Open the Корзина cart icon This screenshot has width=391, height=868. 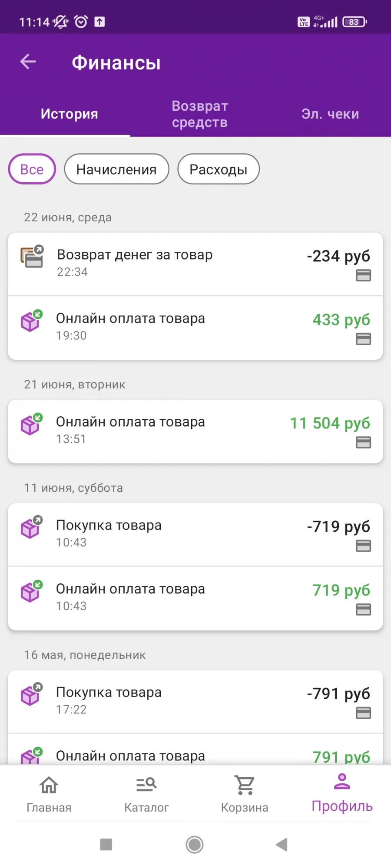coord(245,785)
